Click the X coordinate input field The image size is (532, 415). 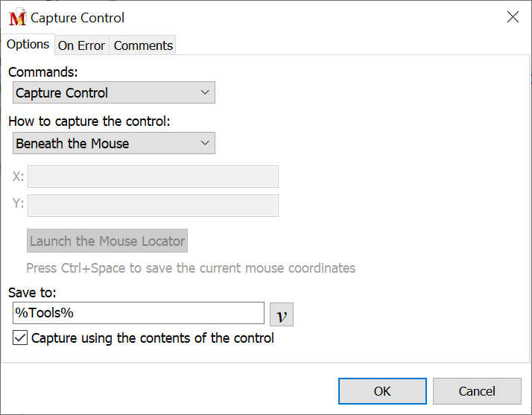click(x=153, y=177)
